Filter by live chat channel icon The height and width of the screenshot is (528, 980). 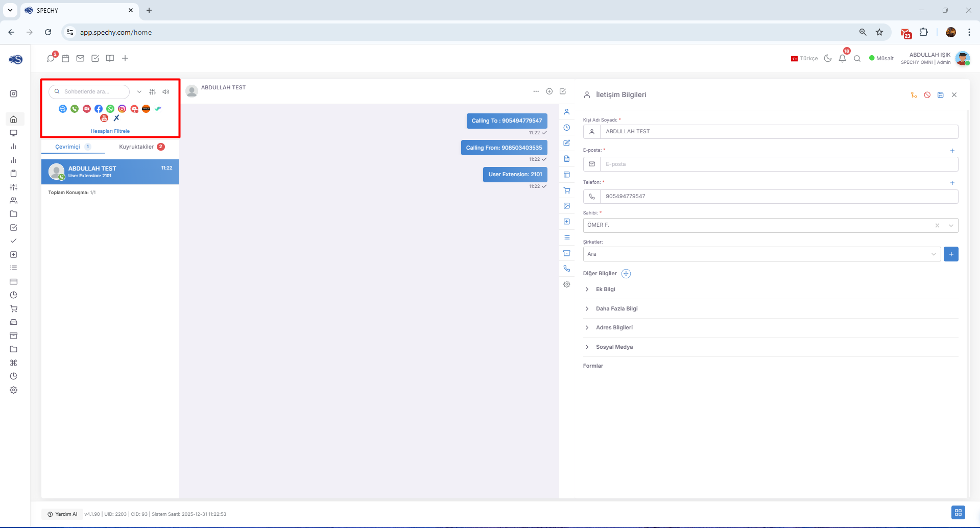63,109
